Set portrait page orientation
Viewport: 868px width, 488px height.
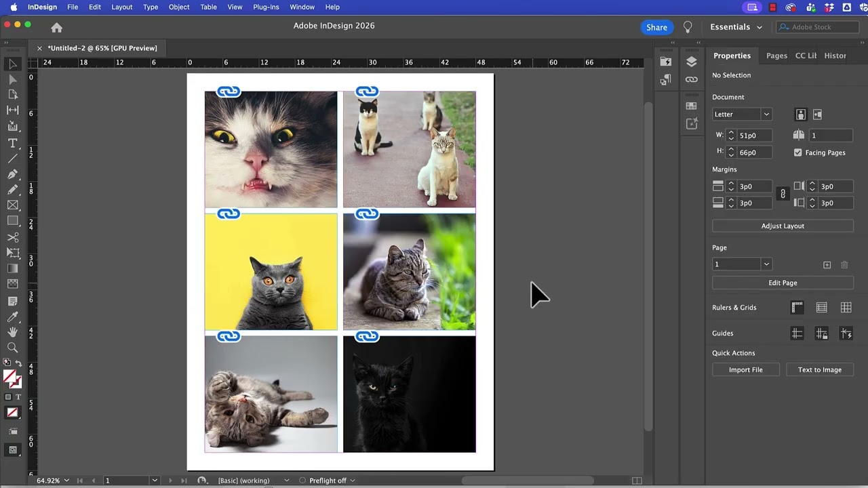[801, 115]
